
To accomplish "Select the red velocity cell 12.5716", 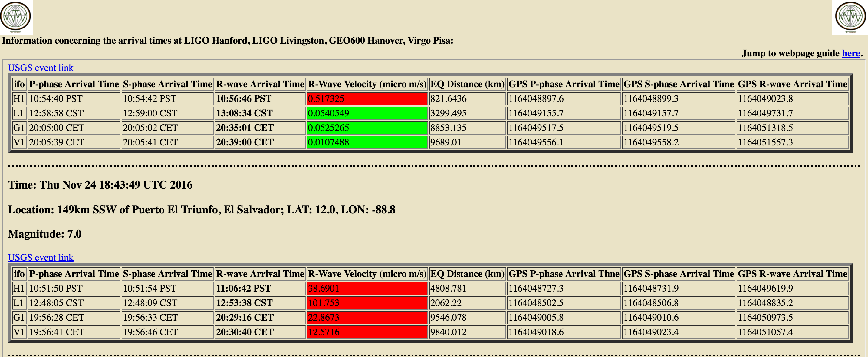I will (367, 332).
